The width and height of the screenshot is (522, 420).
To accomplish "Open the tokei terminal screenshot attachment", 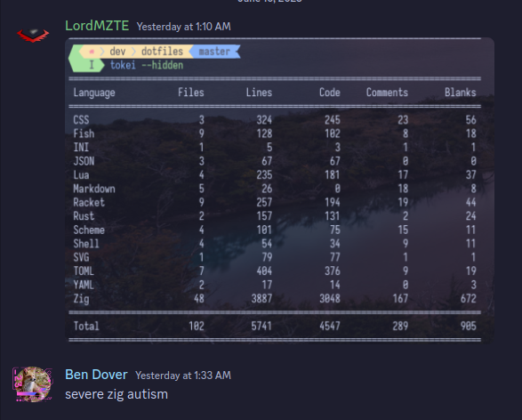I will click(279, 190).
